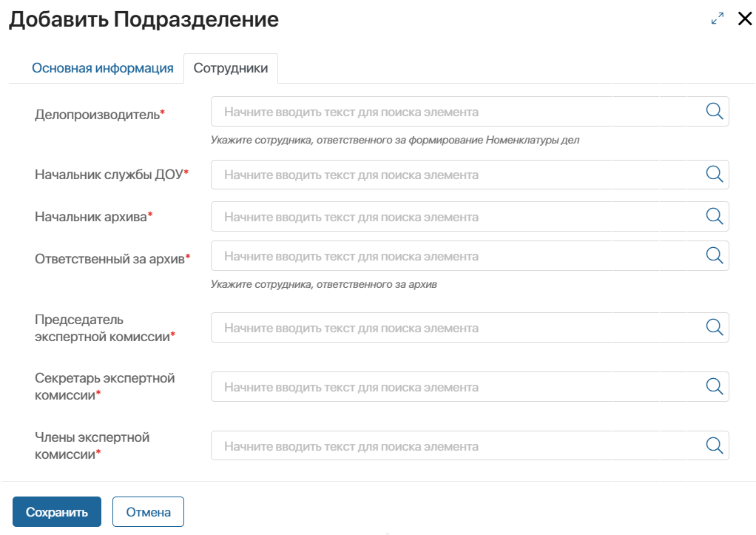Select the Ответственный за архив input

point(444,256)
